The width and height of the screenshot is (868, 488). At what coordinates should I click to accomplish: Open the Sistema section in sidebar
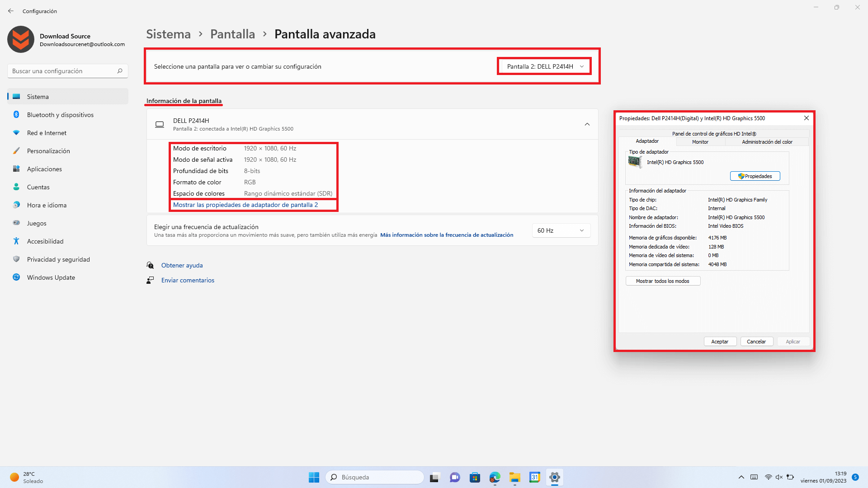68,97
